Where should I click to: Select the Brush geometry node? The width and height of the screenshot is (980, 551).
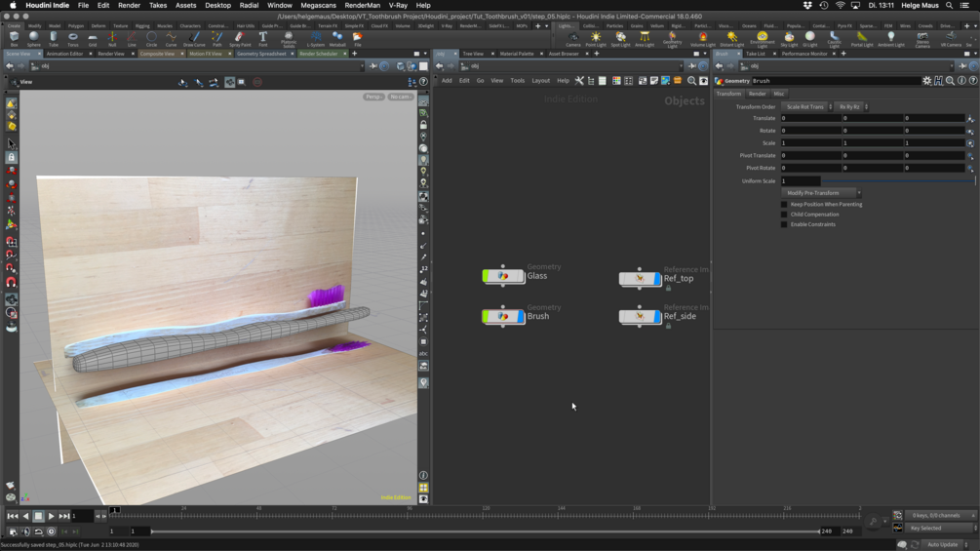503,316
